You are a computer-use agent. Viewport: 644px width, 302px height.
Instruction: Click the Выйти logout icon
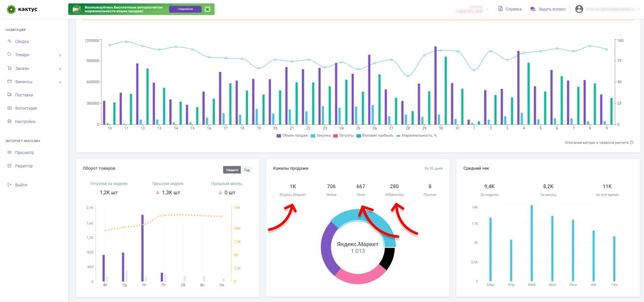pos(10,185)
